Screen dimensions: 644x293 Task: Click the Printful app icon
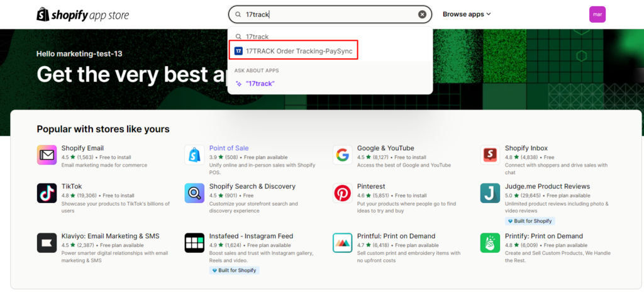(x=343, y=243)
